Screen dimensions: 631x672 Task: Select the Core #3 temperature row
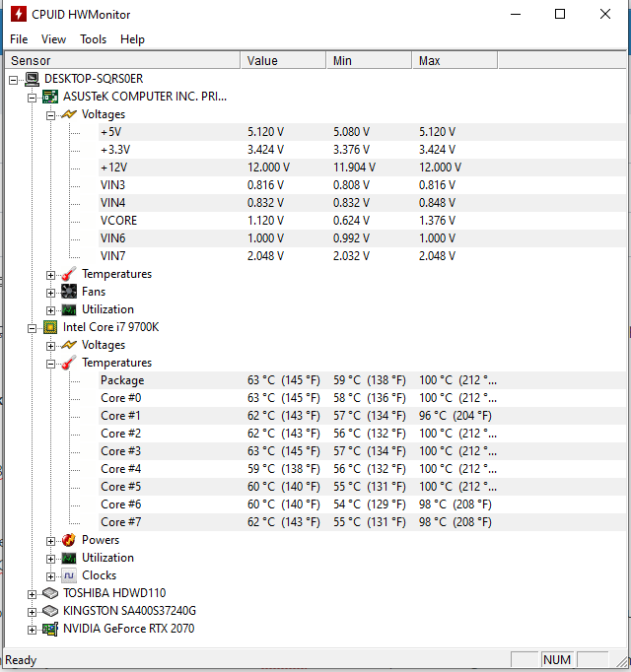click(362, 451)
